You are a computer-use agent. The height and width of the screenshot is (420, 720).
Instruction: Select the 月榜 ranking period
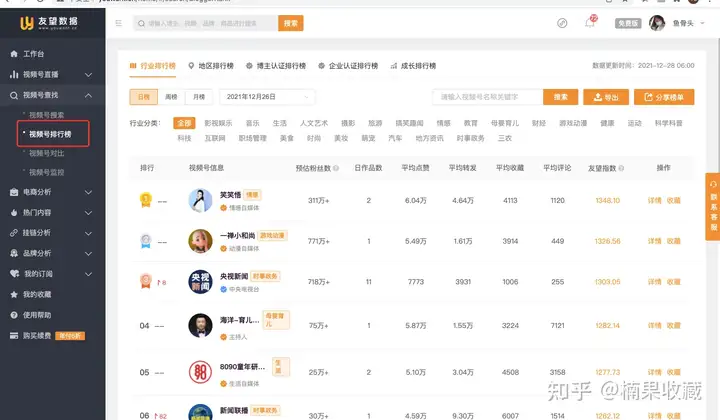tap(199, 97)
